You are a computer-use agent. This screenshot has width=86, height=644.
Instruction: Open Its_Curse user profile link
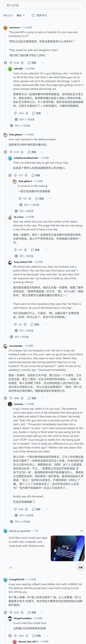(19, 217)
